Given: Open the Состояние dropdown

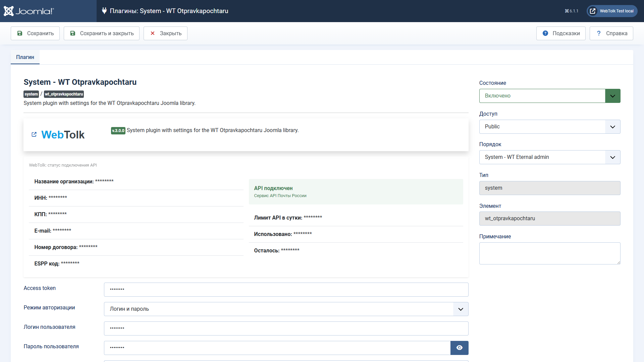Looking at the screenshot, I should pyautogui.click(x=550, y=96).
